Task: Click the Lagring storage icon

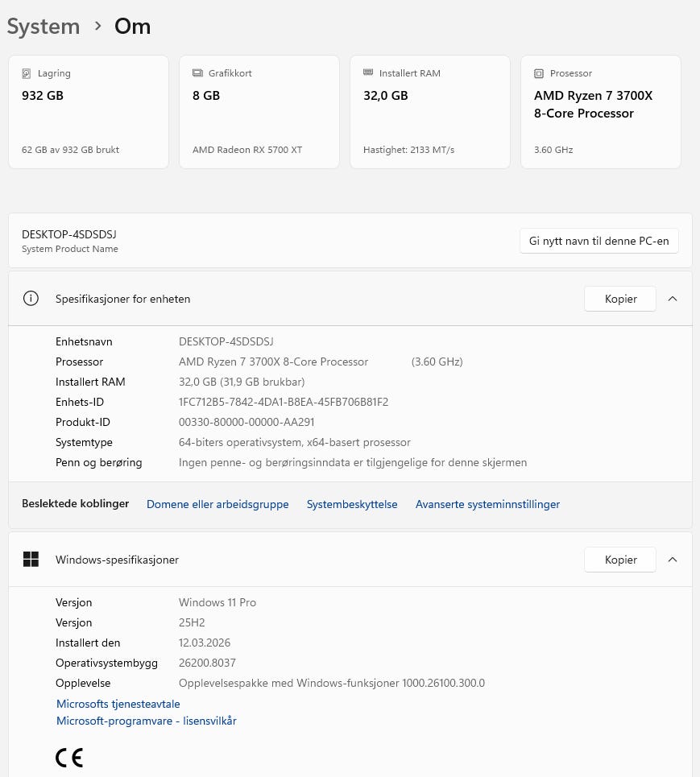Action: (x=27, y=73)
